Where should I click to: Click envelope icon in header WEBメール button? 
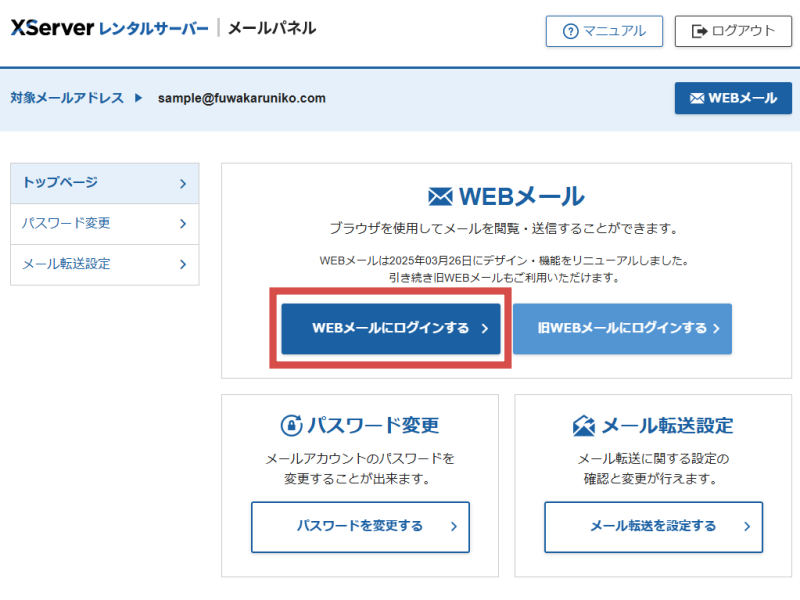pyautogui.click(x=697, y=98)
